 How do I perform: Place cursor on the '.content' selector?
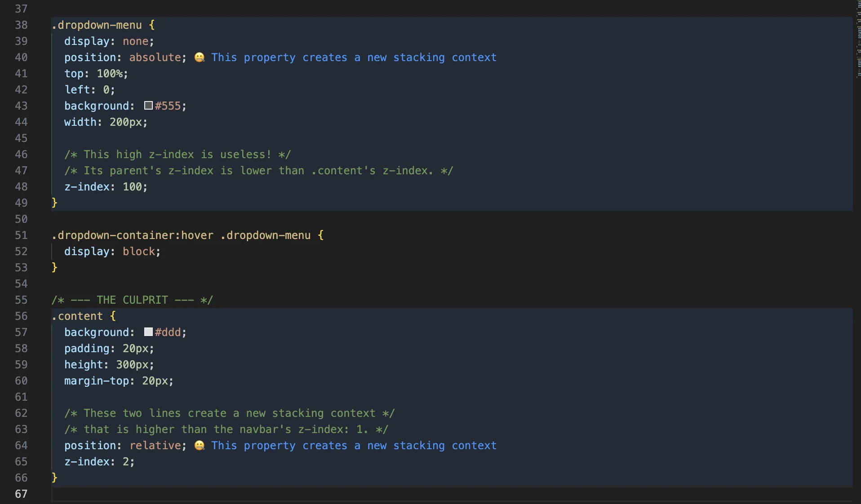point(77,316)
